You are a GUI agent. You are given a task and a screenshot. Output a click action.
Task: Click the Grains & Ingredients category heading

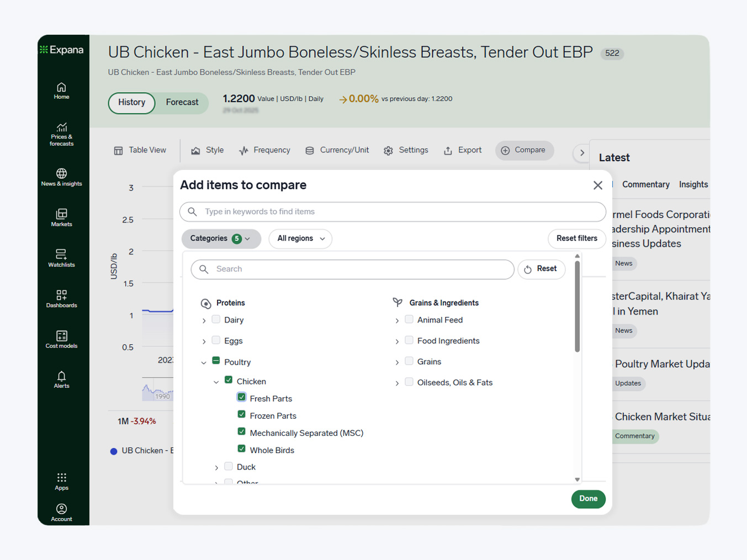tap(444, 303)
